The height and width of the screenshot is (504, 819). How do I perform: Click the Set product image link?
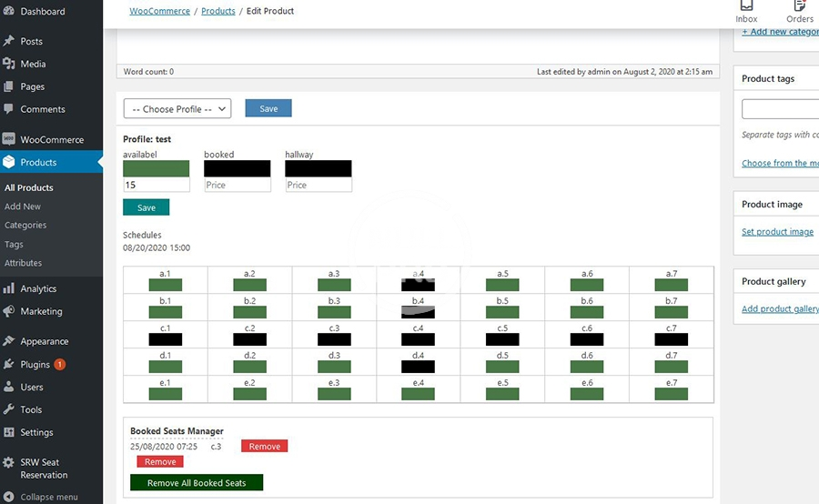pyautogui.click(x=777, y=232)
